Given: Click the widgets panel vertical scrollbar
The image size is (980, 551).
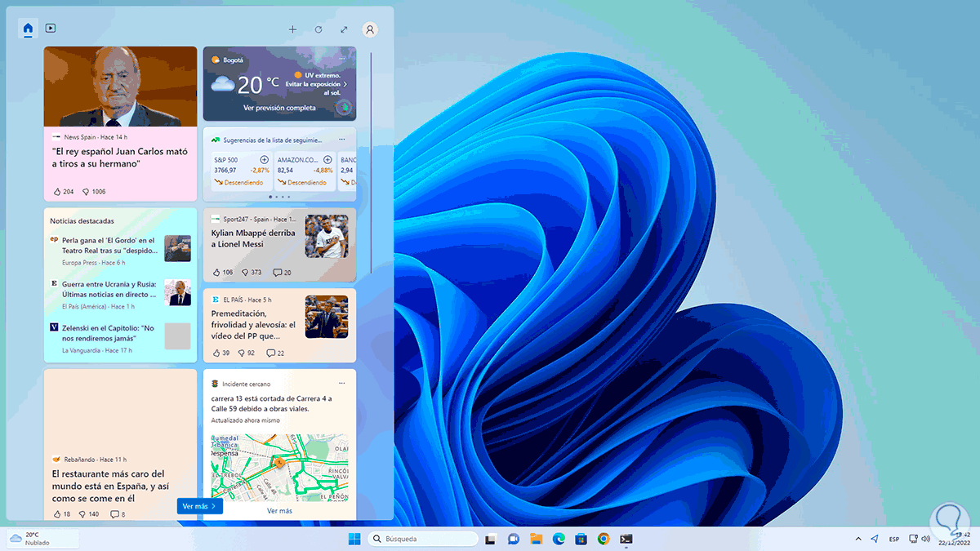Looking at the screenshot, I should [371, 163].
